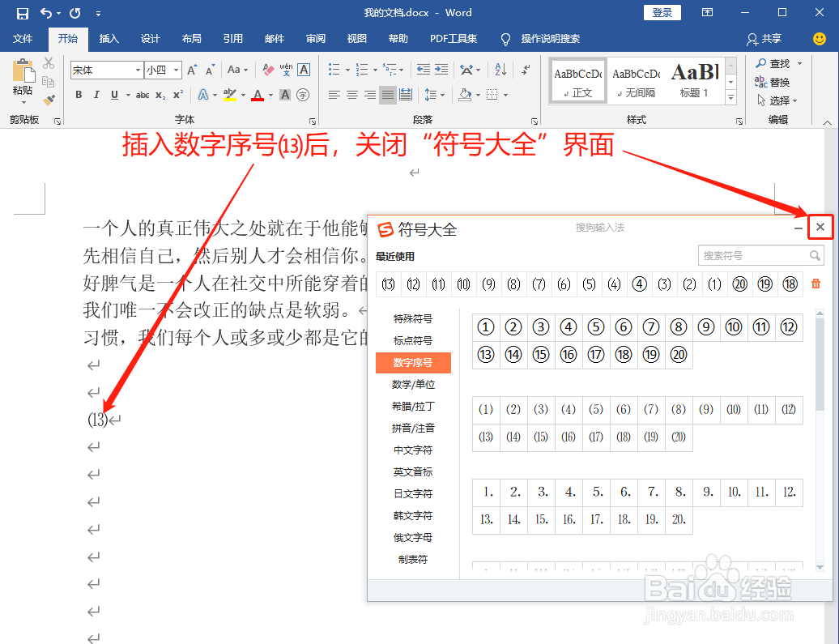
Task: Click the red font color swatch
Action: [258, 96]
